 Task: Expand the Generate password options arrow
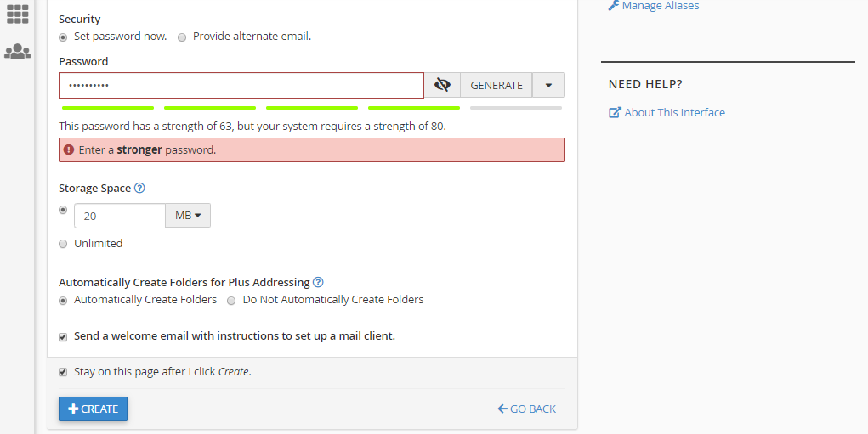[x=548, y=85]
